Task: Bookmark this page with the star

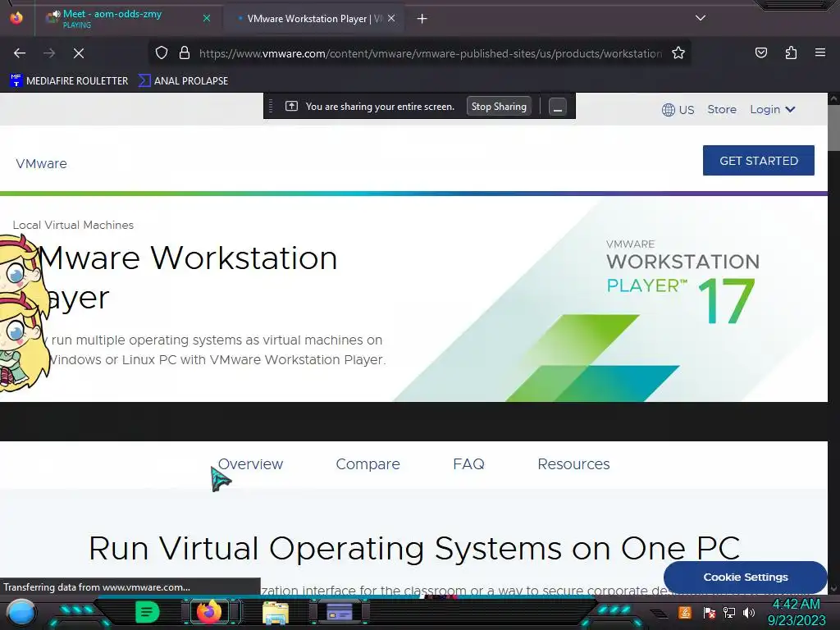Action: pos(678,53)
